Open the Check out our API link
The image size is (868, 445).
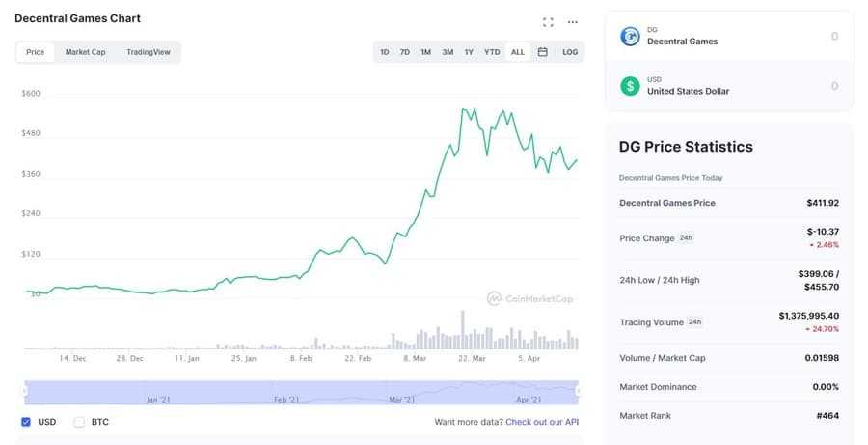point(542,422)
